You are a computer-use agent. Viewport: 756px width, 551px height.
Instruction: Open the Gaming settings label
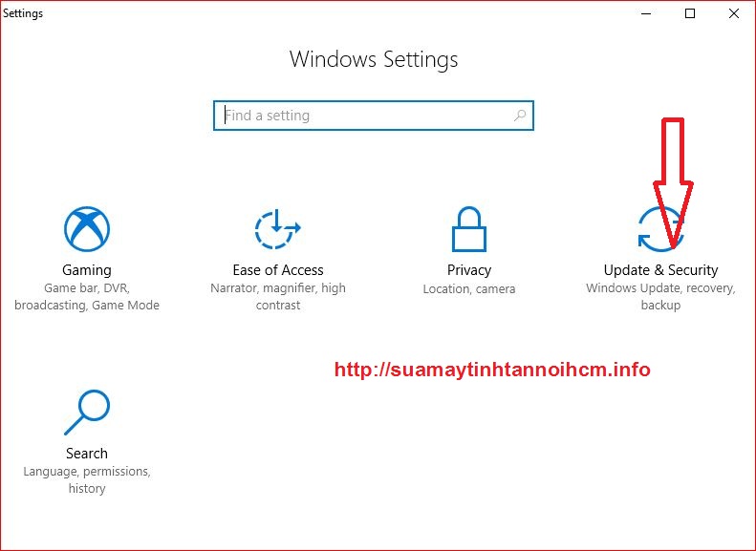pos(87,270)
